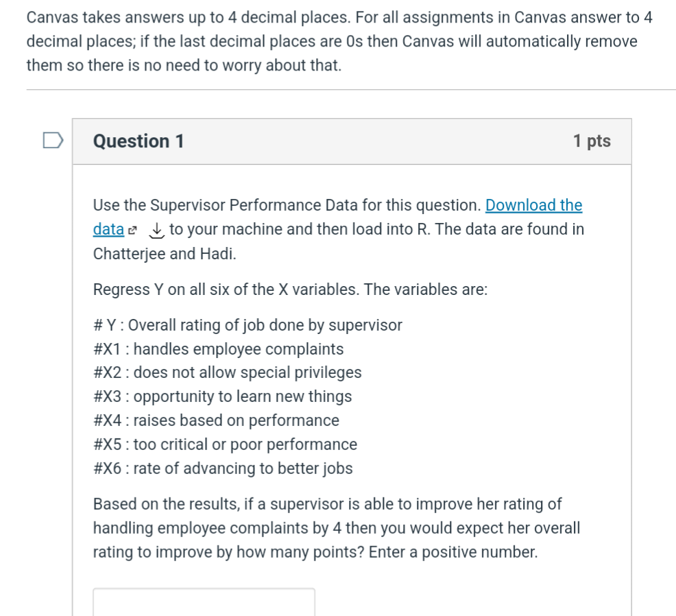
Task: Click the download arrow icon next to data link
Action: point(155,230)
